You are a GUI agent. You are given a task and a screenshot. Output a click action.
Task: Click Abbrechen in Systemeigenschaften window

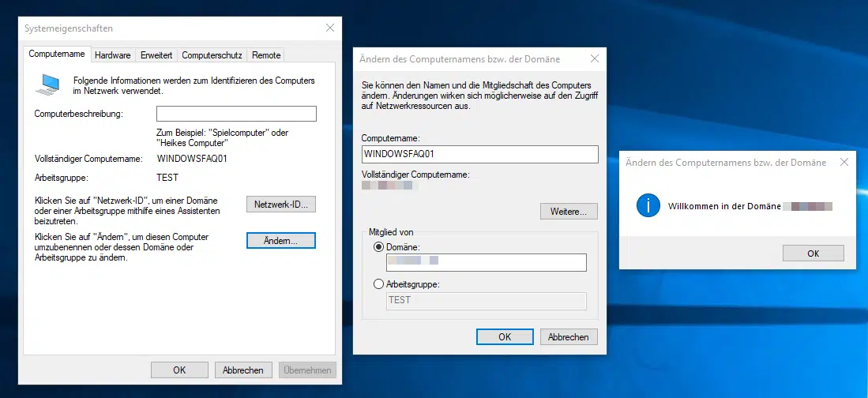tap(243, 370)
